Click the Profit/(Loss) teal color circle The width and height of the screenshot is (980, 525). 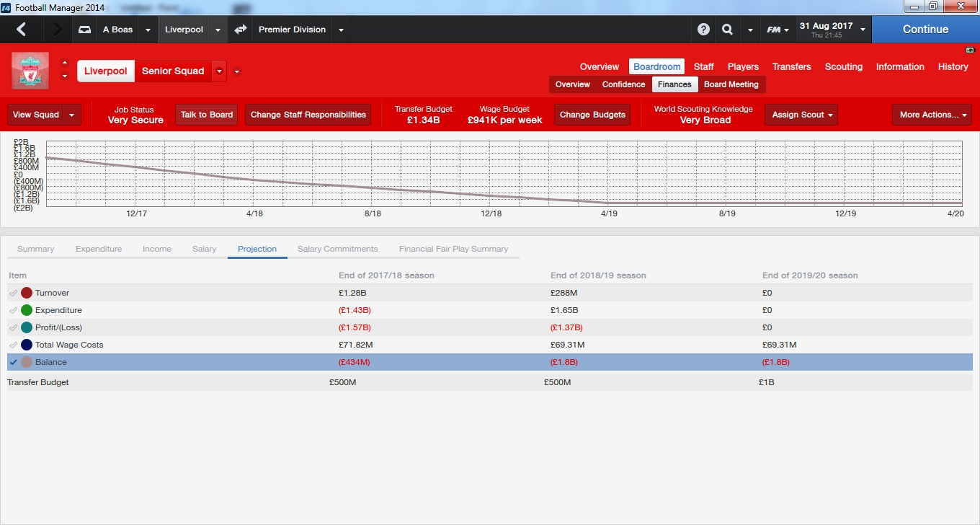tap(27, 327)
